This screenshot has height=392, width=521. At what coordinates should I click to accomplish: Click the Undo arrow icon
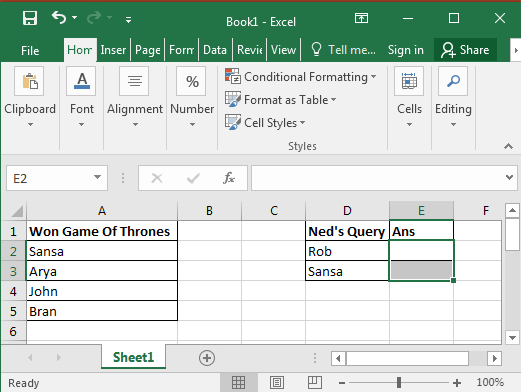(59, 17)
